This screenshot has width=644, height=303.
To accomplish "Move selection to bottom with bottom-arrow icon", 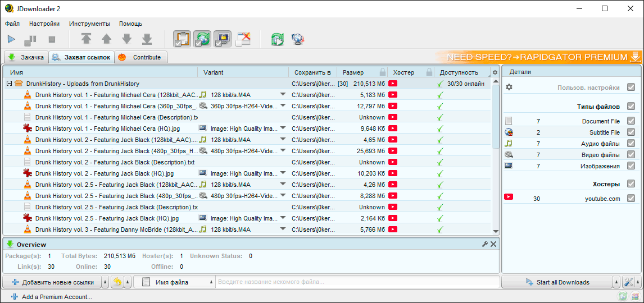I will (147, 39).
